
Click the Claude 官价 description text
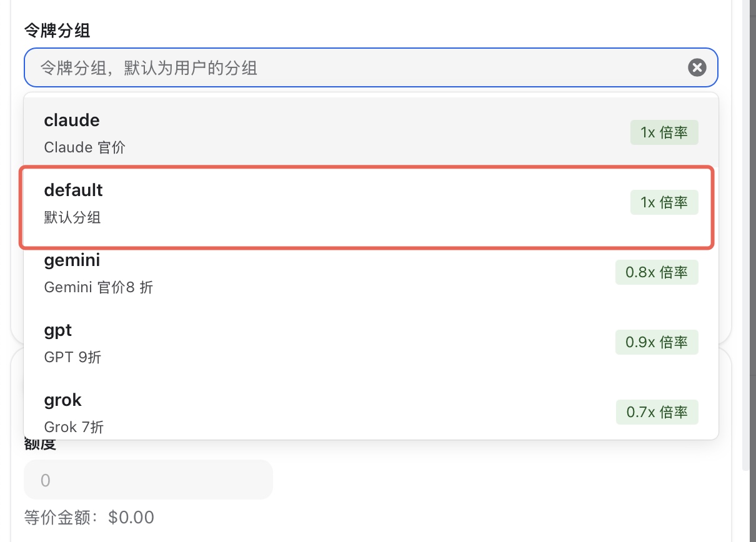click(x=84, y=148)
